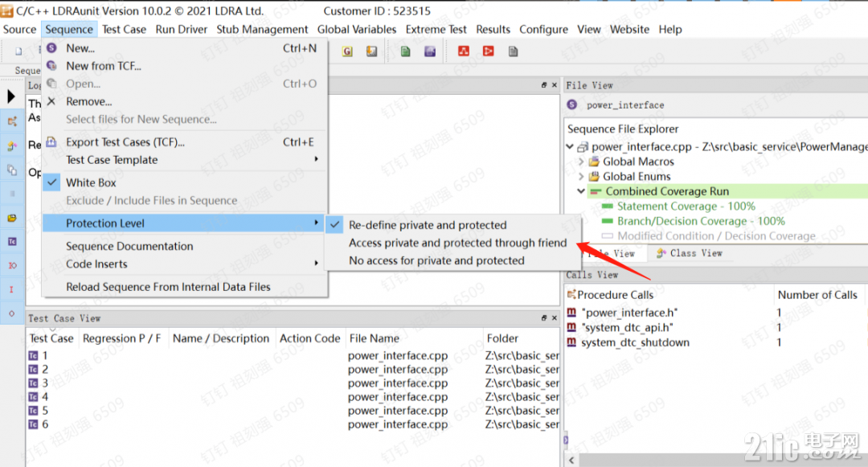Click the Number of Calls column header
The image size is (868, 467).
(x=817, y=295)
